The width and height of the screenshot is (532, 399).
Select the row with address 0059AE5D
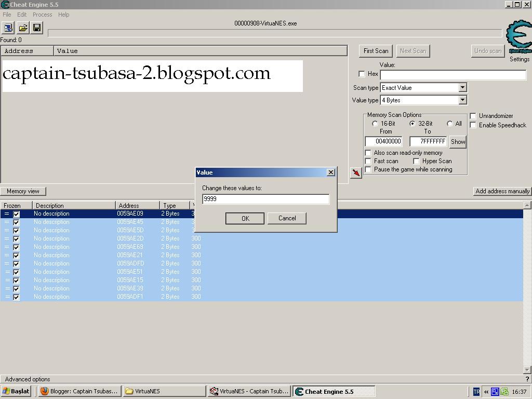[261, 230]
